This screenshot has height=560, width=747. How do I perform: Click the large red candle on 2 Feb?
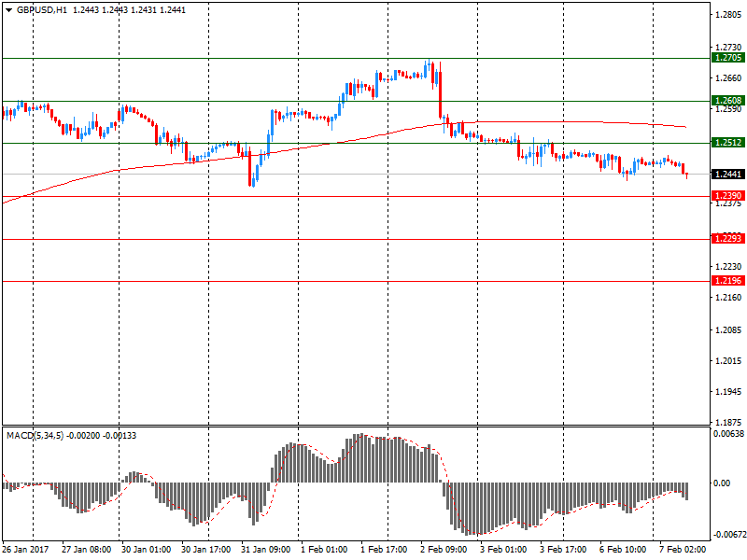[440, 95]
